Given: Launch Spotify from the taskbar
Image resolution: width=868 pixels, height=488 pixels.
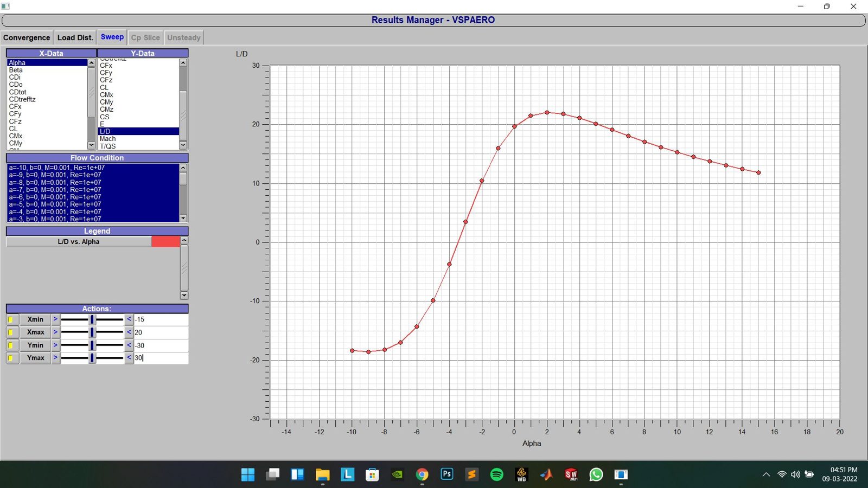Looking at the screenshot, I should click(x=496, y=474).
